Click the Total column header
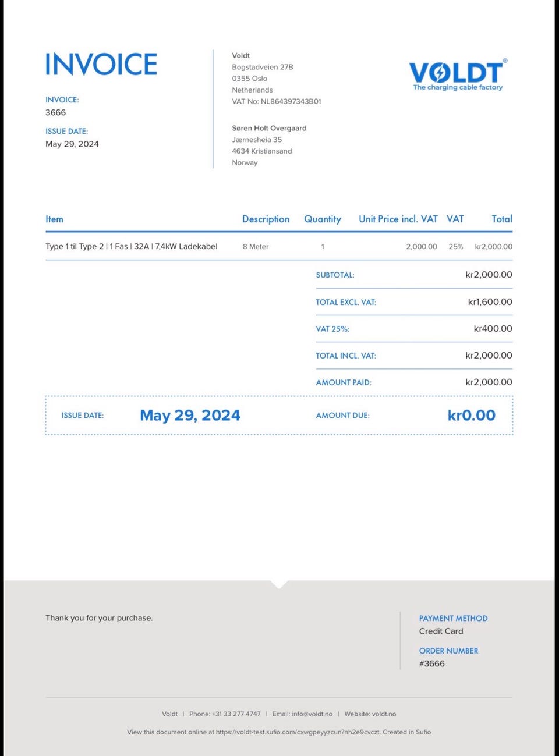Viewport: 559px width, 756px height. (x=502, y=219)
